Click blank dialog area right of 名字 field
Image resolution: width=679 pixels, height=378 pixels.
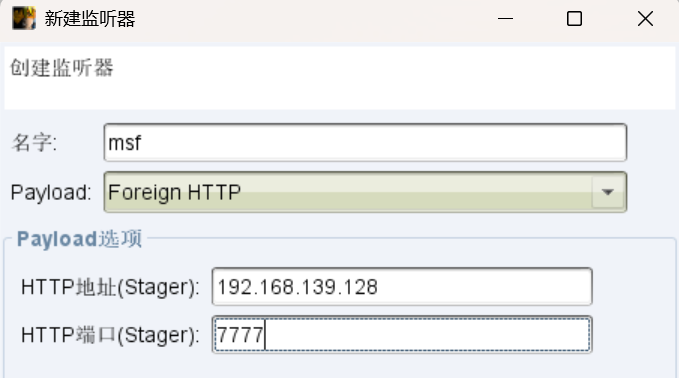coord(652,142)
